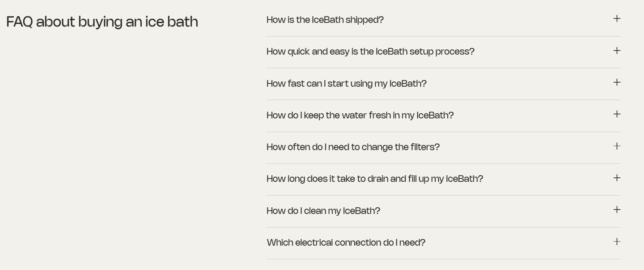Click the divider line under the electrical connection question
This screenshot has width=644, height=270.
(443, 259)
